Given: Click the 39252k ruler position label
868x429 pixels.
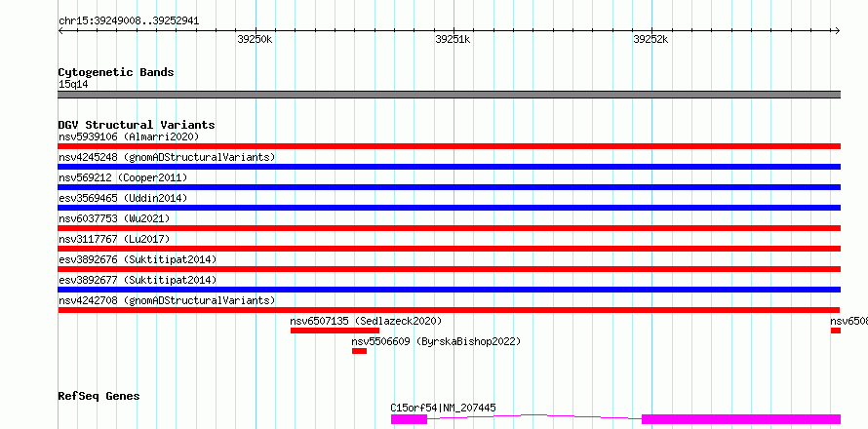Looking at the screenshot, I should click(651, 39).
